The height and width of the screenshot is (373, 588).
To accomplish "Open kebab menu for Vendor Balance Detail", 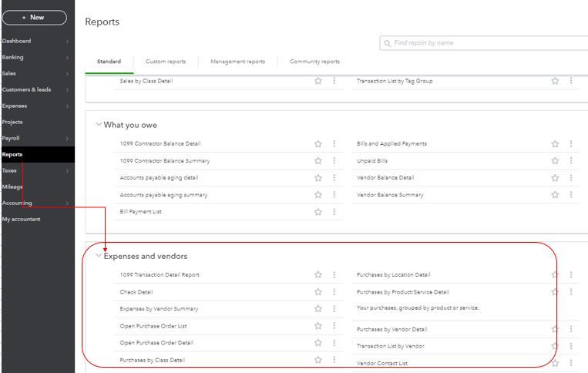I will click(x=571, y=178).
